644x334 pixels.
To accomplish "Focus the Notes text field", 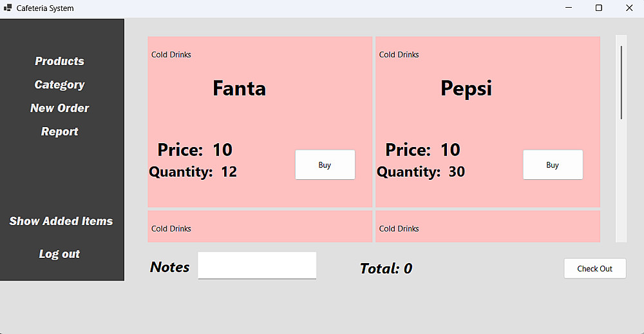I will click(257, 266).
